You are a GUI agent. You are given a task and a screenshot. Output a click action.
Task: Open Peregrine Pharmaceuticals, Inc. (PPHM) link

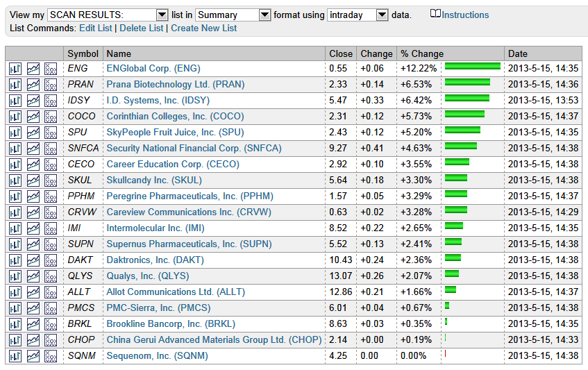190,196
